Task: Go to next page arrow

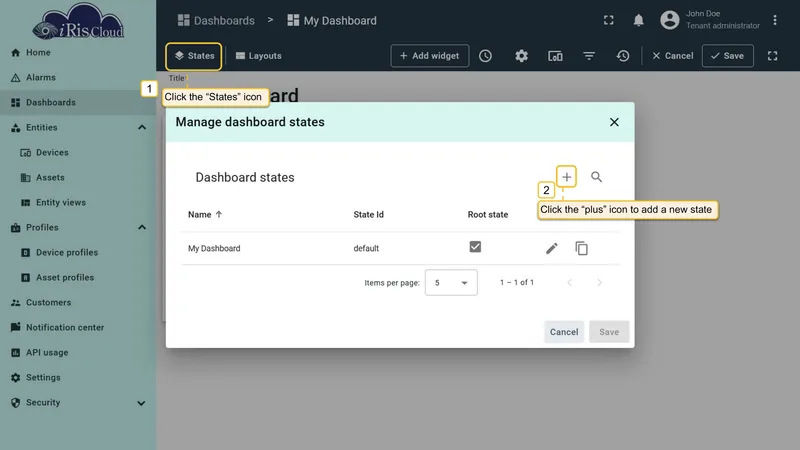Action: [599, 283]
